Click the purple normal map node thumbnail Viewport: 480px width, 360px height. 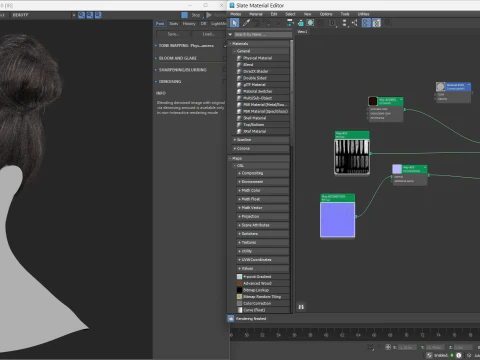tap(338, 219)
